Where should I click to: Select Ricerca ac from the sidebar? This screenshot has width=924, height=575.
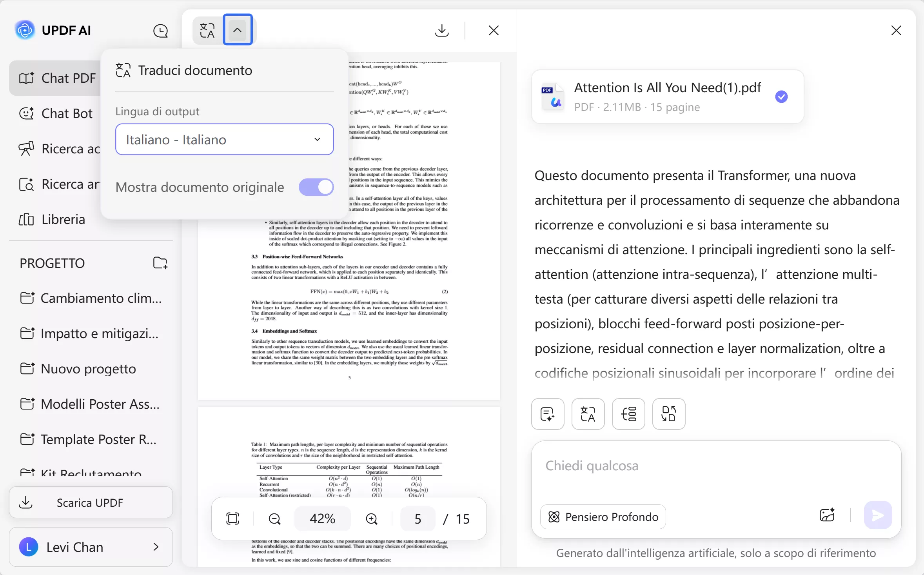[71, 149]
